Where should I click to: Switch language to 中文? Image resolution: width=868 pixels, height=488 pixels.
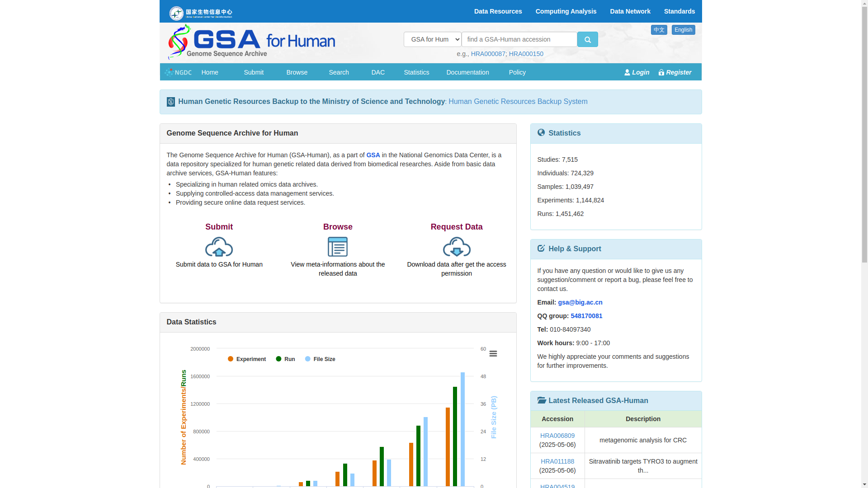(x=659, y=30)
